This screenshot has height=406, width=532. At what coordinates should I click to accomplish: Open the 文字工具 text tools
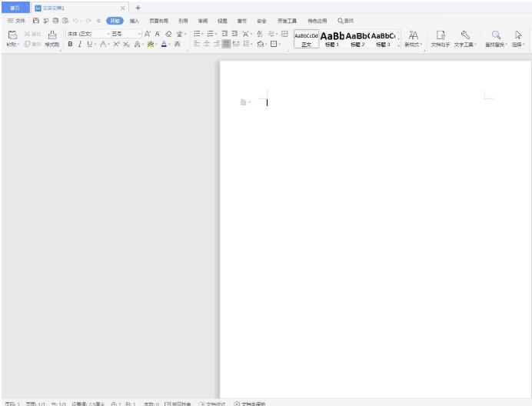click(464, 35)
